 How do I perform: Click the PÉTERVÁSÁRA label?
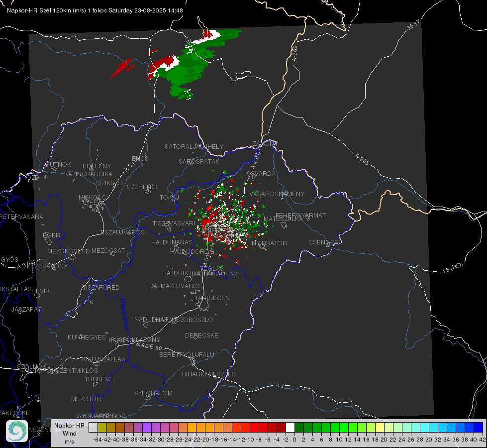coord(22,217)
